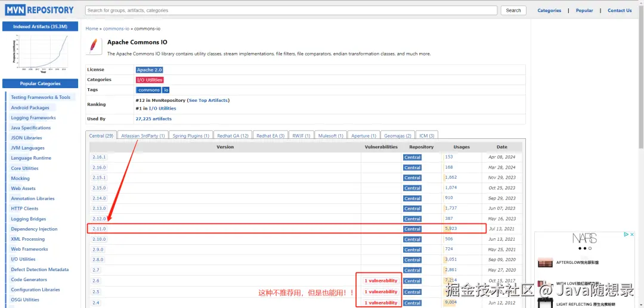The width and height of the screenshot is (644, 308).
Task: Open Code Generators category
Action: pos(29,279)
